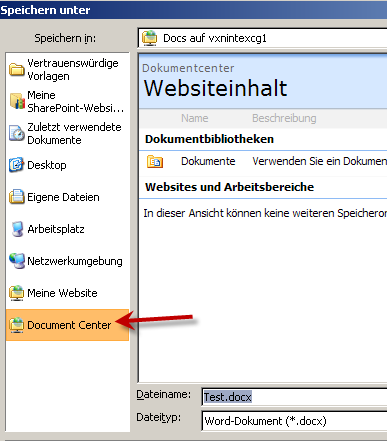This screenshot has height=441, width=387.
Task: Click the Websites und Arbeitsbereiche heading
Action: click(x=229, y=187)
